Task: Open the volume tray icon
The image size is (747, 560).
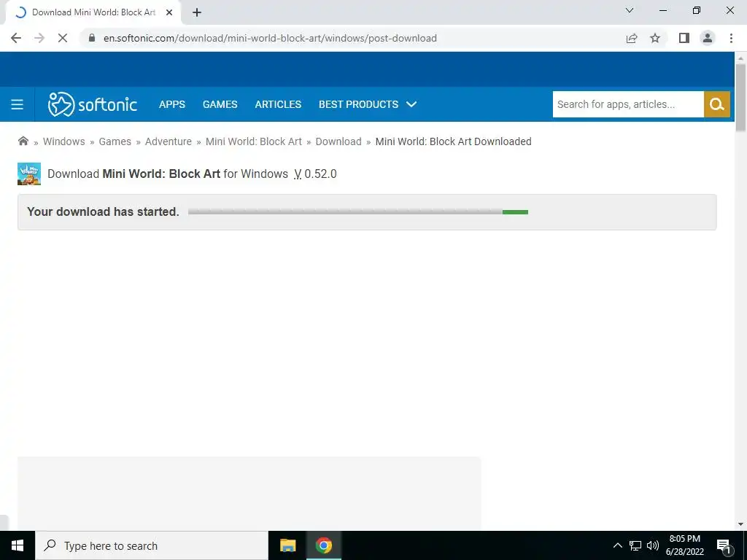Action: coord(653,545)
